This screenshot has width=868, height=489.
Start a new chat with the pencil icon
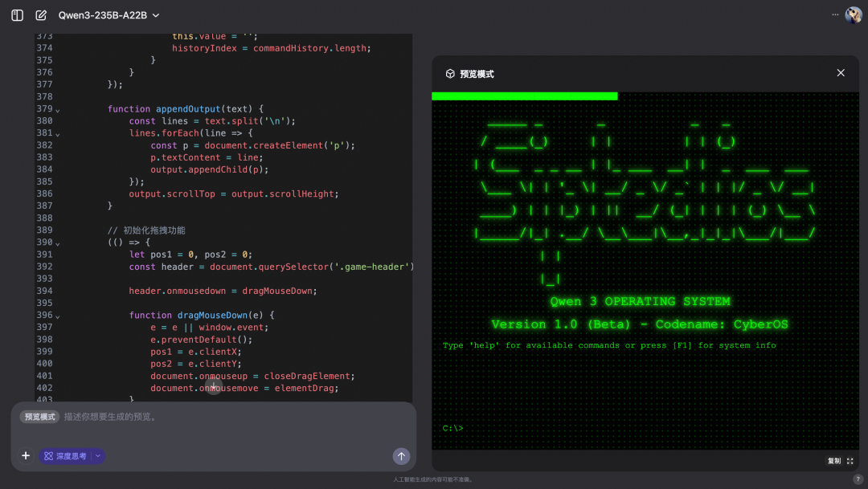(x=41, y=15)
